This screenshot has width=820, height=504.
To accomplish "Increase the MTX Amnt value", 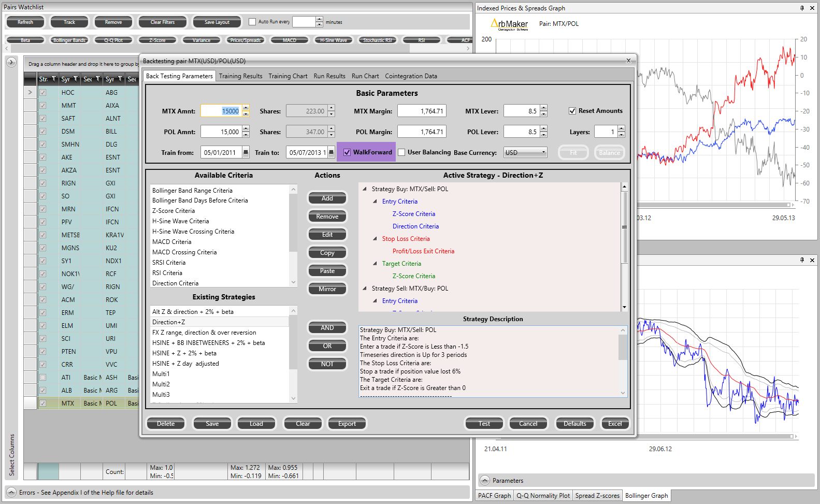I will (246, 108).
